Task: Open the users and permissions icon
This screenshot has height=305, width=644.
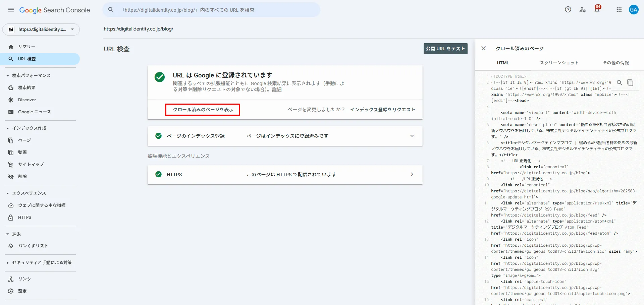Action: coord(583,10)
